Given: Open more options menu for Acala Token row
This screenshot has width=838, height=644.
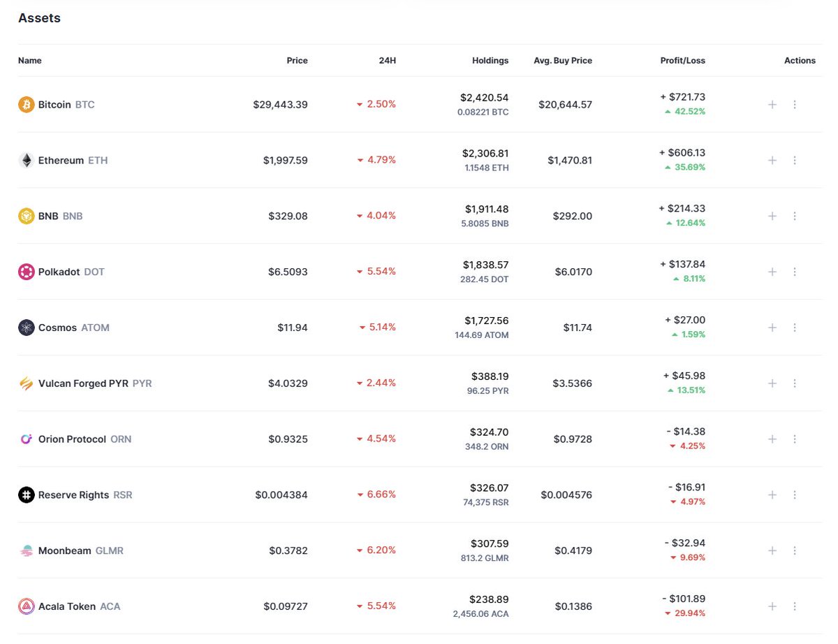Looking at the screenshot, I should click(x=795, y=606).
